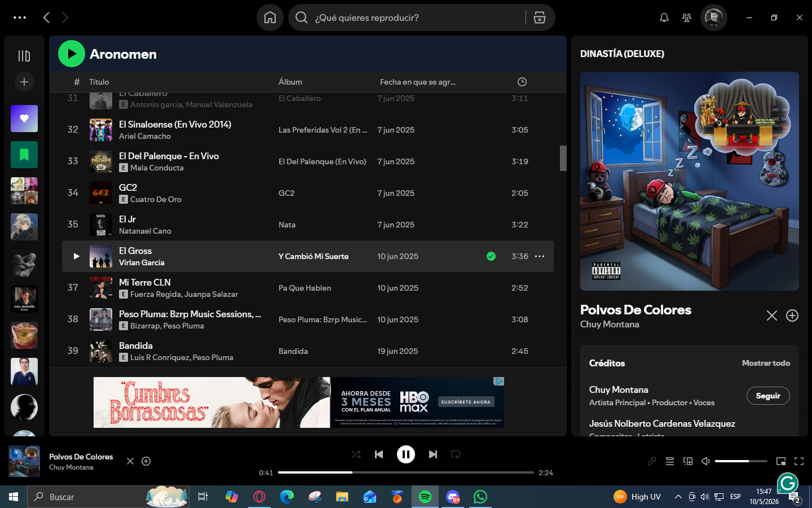The height and width of the screenshot is (508, 812).
Task: Play the Aronomen playlist
Action: click(72, 54)
